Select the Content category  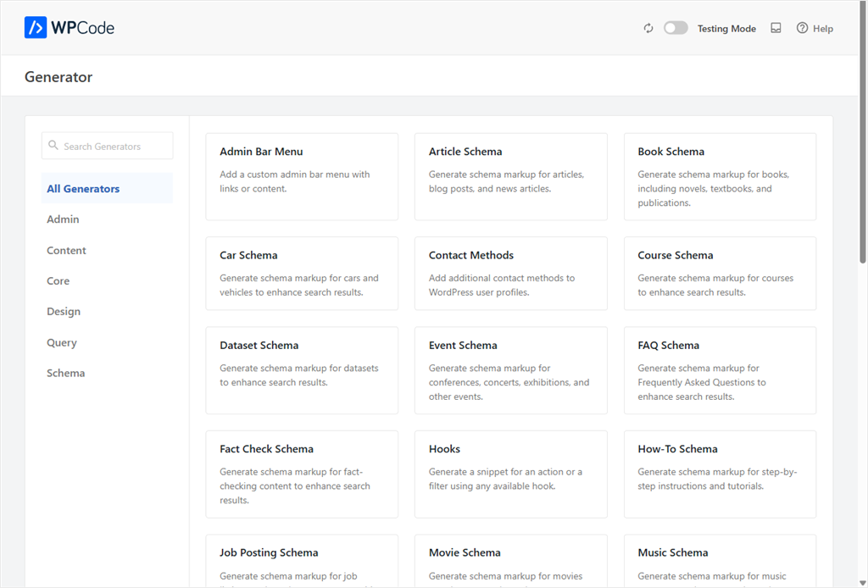click(x=66, y=250)
